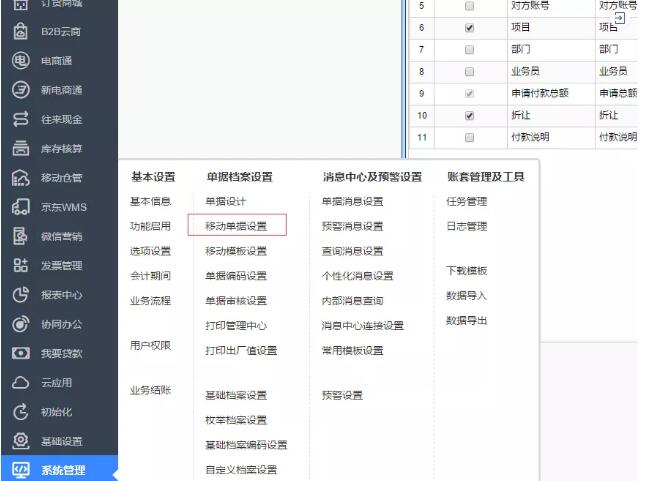647x481 pixels.
Task: Open the 基础设置 gear icon
Action: click(21, 441)
